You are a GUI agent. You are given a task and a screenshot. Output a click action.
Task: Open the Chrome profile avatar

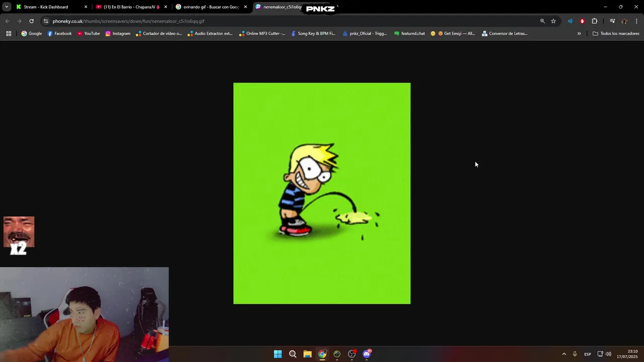tap(624, 21)
